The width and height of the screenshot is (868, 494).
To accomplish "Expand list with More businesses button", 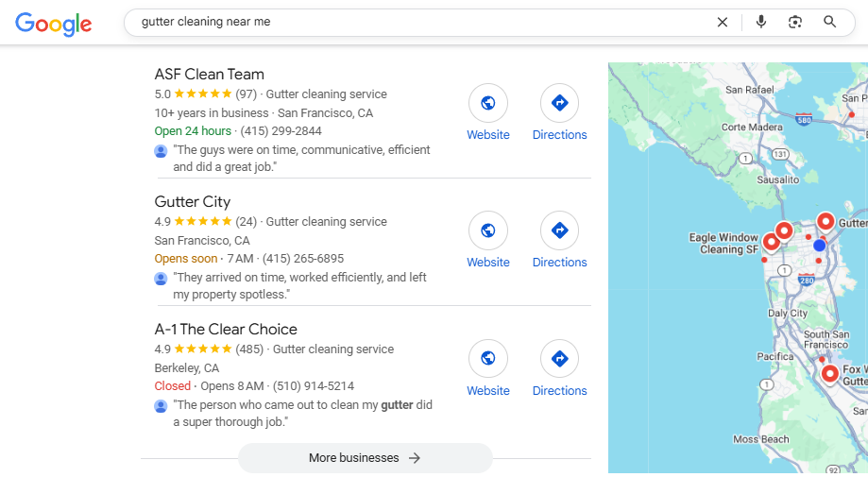I will 365,458.
